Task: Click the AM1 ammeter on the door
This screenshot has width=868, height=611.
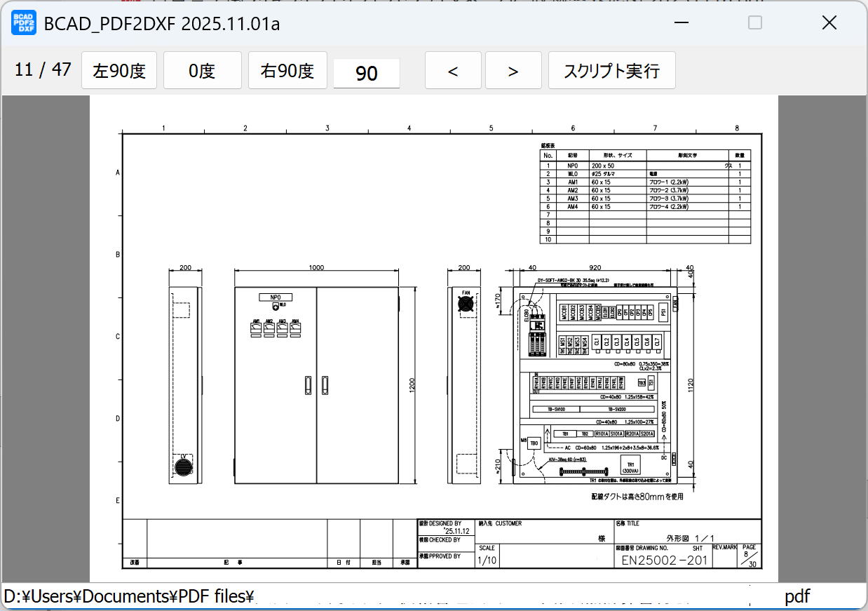Action: (x=257, y=330)
